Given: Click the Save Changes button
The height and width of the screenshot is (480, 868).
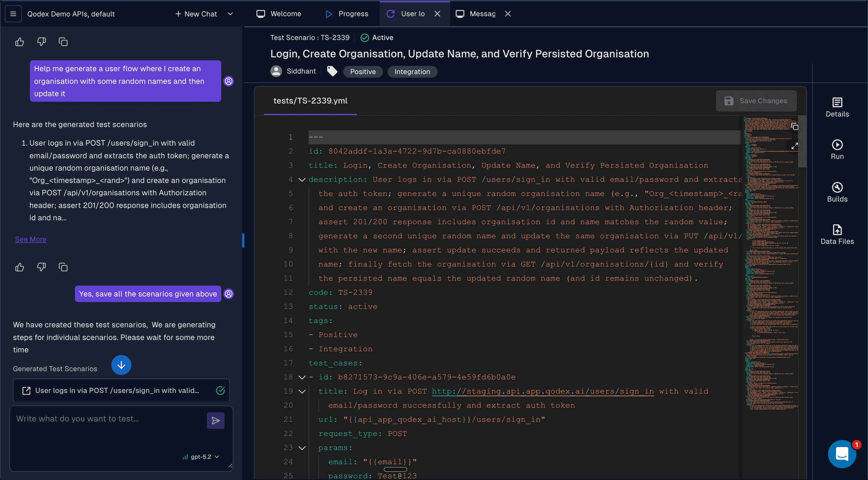Looking at the screenshot, I should (x=756, y=101).
